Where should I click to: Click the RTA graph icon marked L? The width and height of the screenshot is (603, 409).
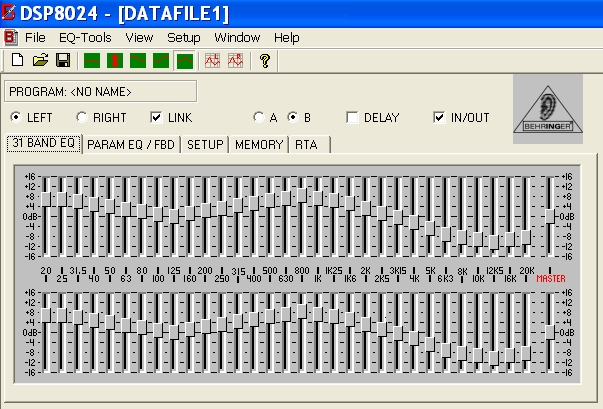coord(212,60)
